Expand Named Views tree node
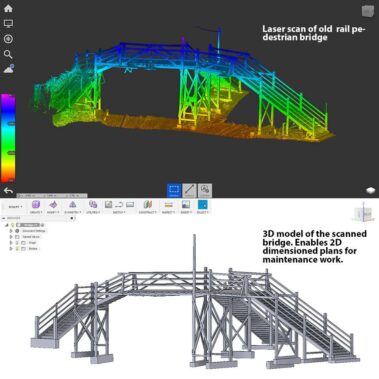The height and width of the screenshot is (379, 379). pos(11,237)
